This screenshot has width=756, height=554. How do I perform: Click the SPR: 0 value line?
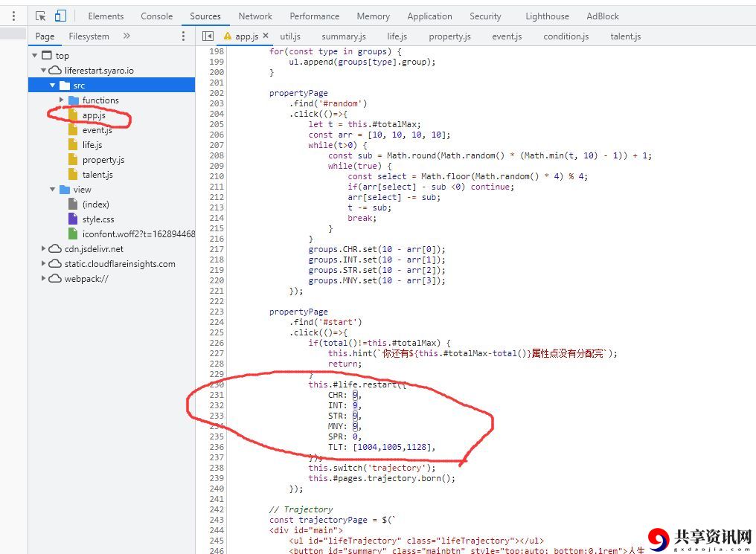345,437
